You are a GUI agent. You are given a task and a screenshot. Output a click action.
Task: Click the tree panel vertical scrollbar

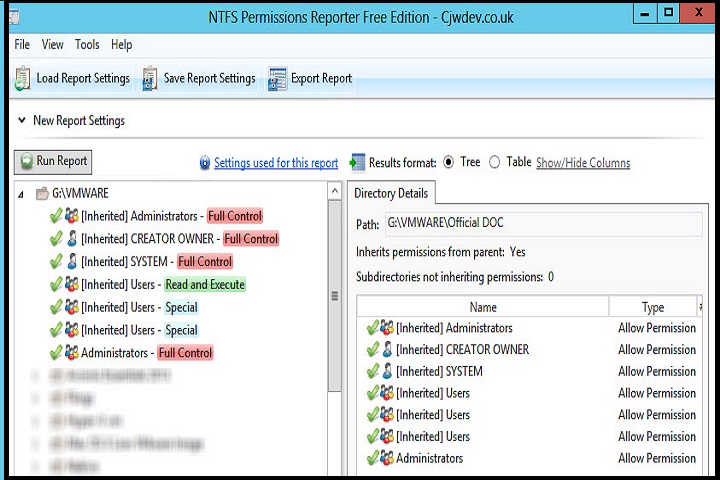(x=334, y=296)
